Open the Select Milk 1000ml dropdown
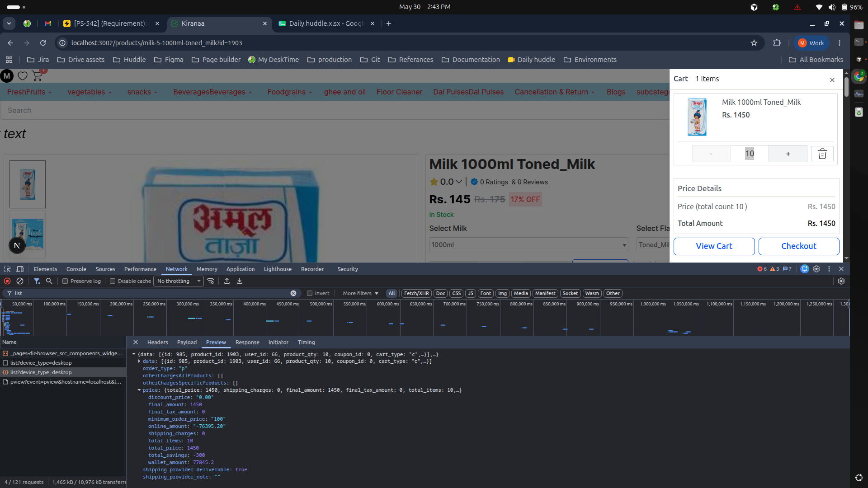 (528, 245)
